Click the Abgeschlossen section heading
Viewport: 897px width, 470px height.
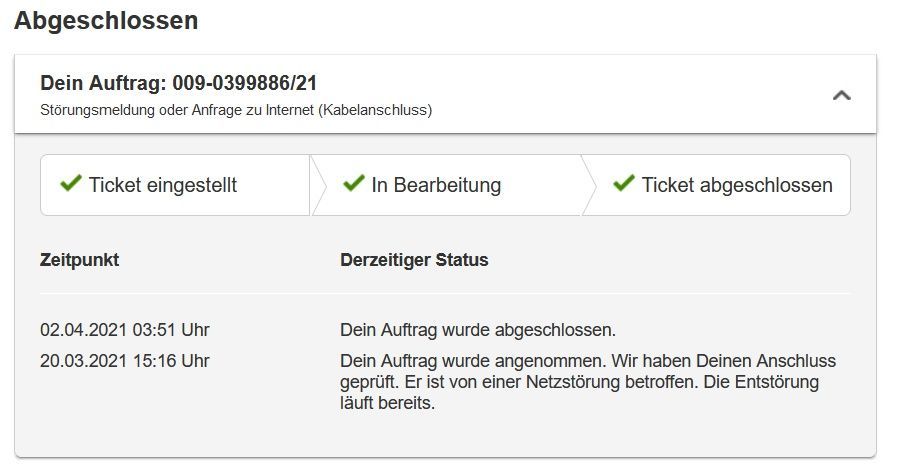[x=106, y=21]
